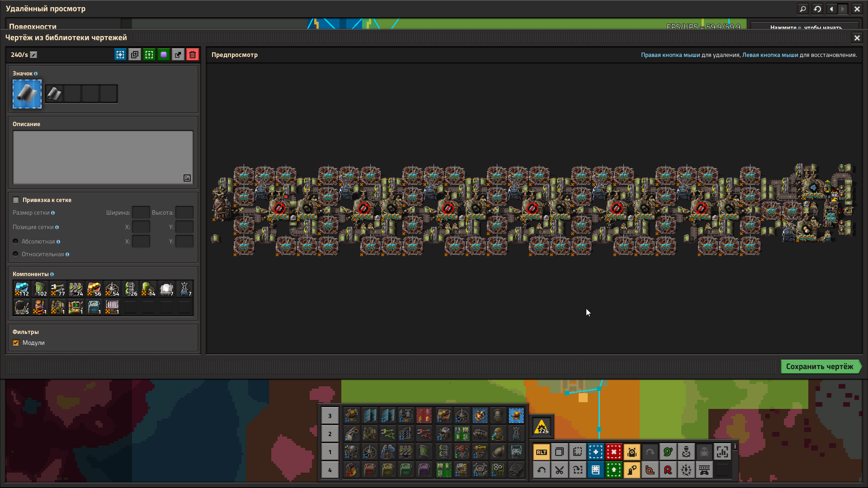This screenshot has width=868, height=488.
Task: Click the green dashed-square upload icon in blueprint header
Action: (149, 55)
